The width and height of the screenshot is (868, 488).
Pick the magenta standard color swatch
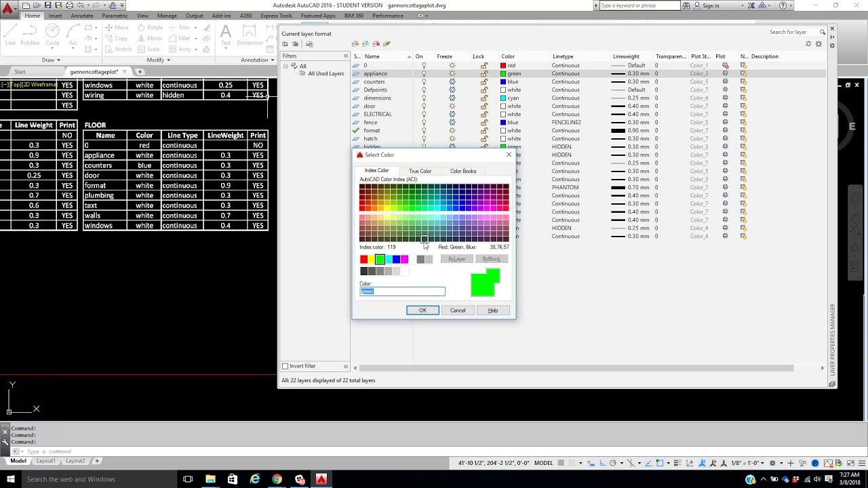click(x=404, y=259)
